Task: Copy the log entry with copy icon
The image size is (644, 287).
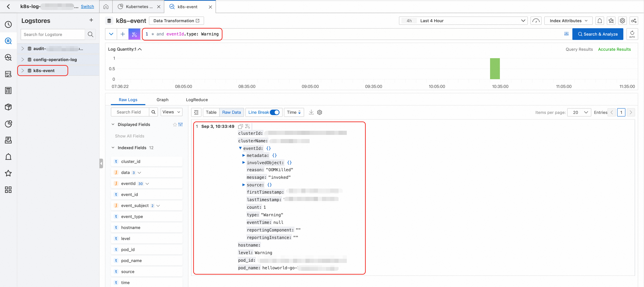Action: [240, 126]
